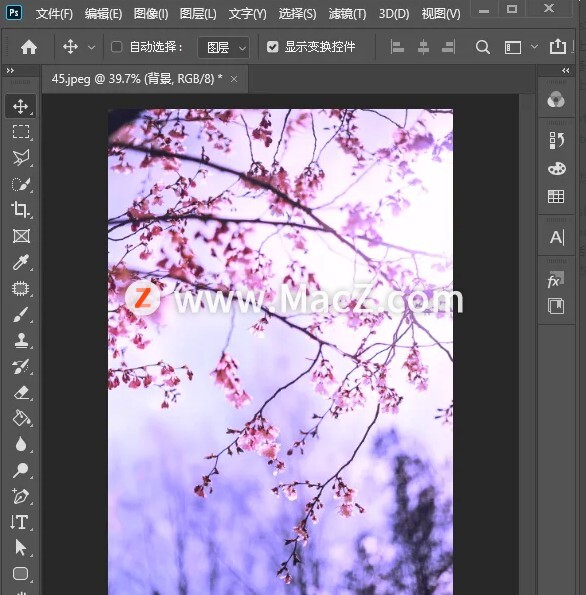Select the Polygonal Lasso tool
This screenshot has height=595, width=586.
[20, 158]
